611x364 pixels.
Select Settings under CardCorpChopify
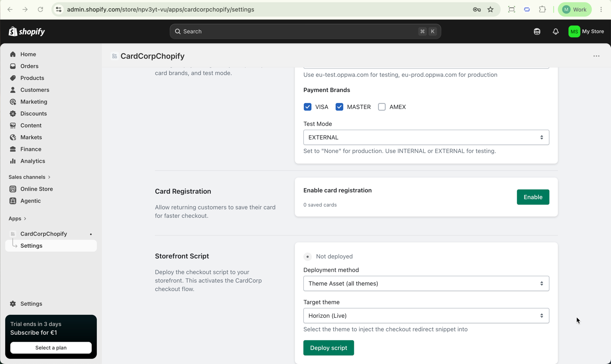click(51, 246)
